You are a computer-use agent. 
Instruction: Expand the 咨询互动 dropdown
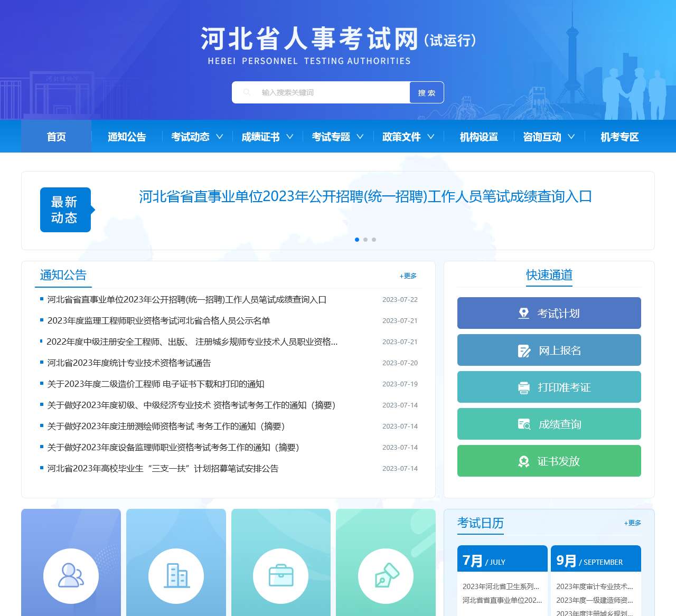(572, 137)
